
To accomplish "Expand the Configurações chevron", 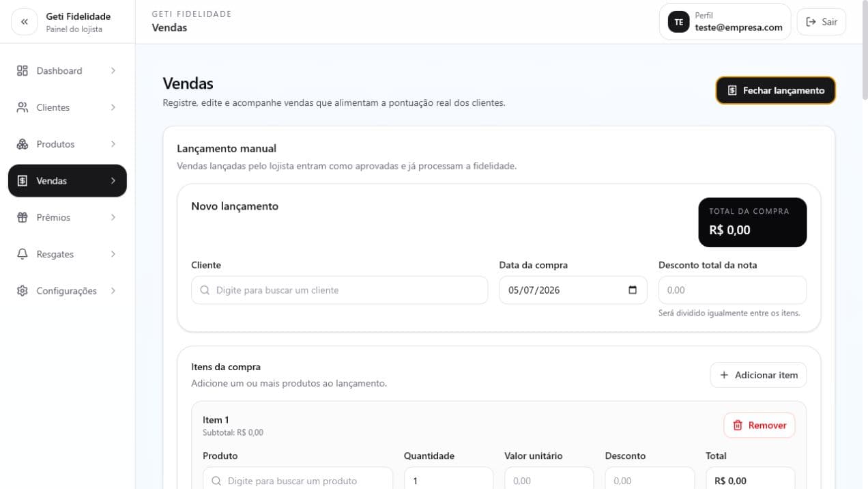I will pos(113,291).
